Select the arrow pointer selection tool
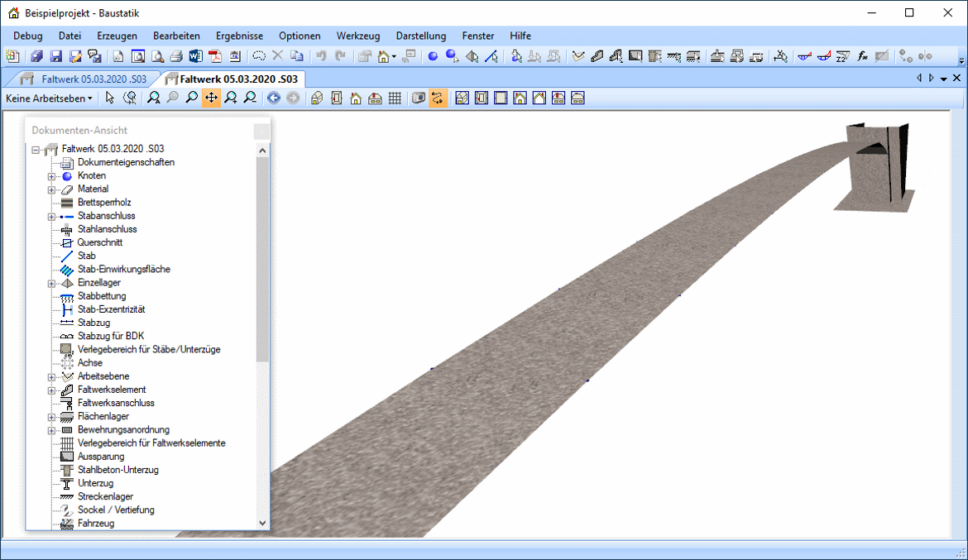This screenshot has width=968, height=560. [110, 98]
